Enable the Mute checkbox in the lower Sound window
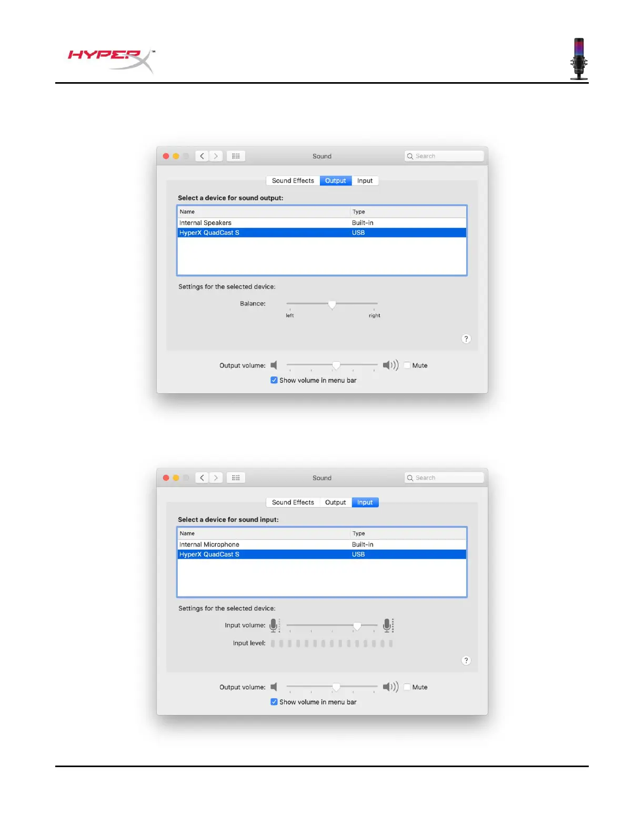This screenshot has height=834, width=644. [x=407, y=687]
